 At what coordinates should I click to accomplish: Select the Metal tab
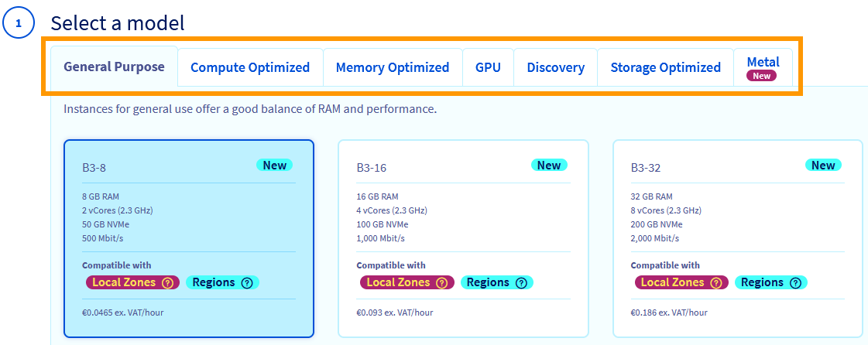tap(763, 62)
